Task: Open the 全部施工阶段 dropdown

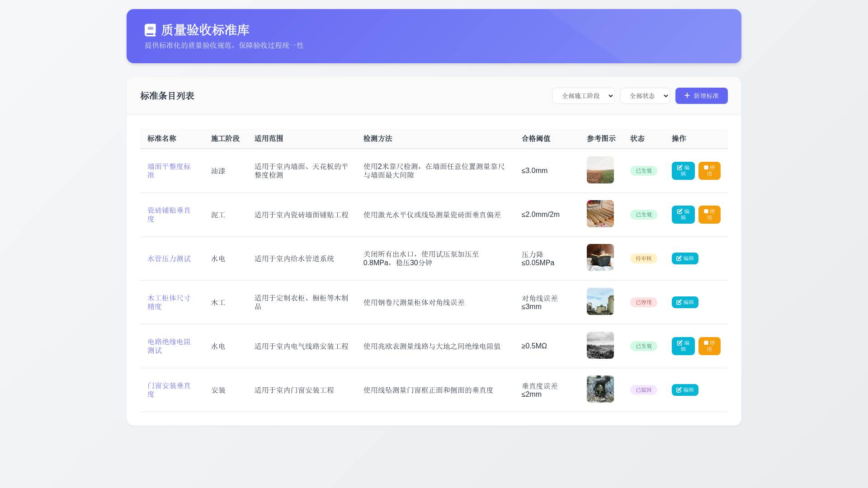Action: [583, 96]
